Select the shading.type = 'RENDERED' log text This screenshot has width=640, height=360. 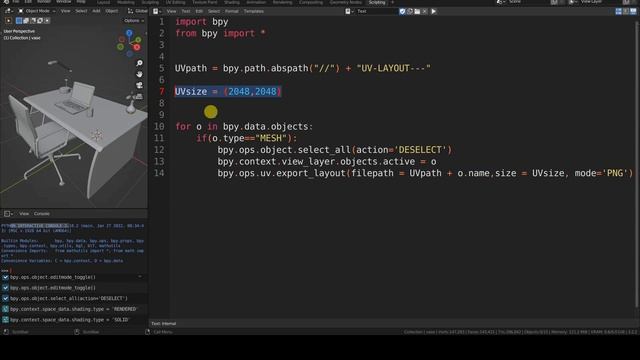[73, 309]
